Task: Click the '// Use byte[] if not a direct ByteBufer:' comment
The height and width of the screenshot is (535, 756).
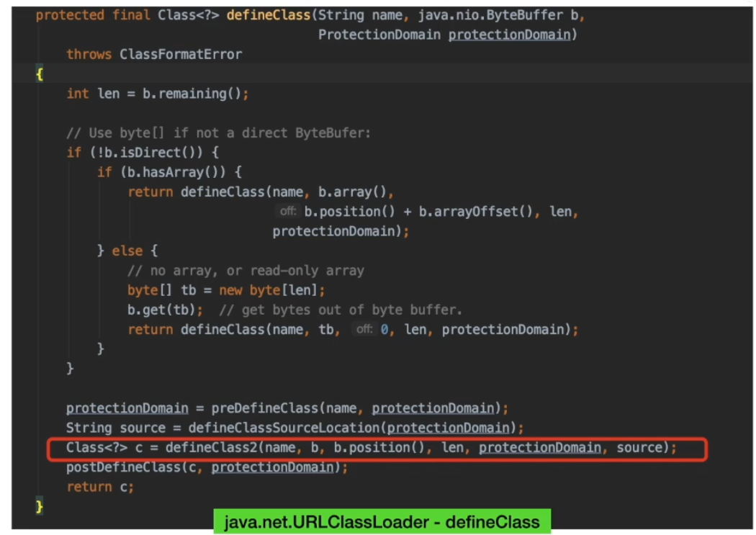Action: pyautogui.click(x=218, y=133)
